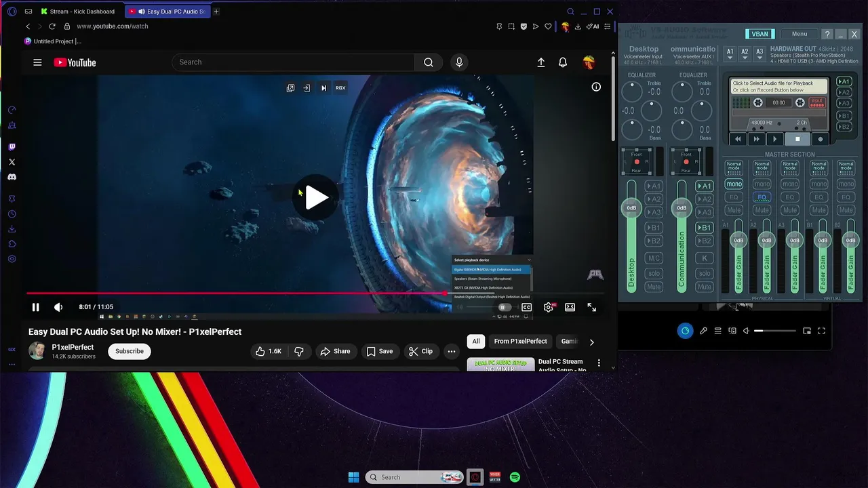The height and width of the screenshot is (488, 868).
Task: Start voice search with microphone icon
Action: pyautogui.click(x=459, y=62)
